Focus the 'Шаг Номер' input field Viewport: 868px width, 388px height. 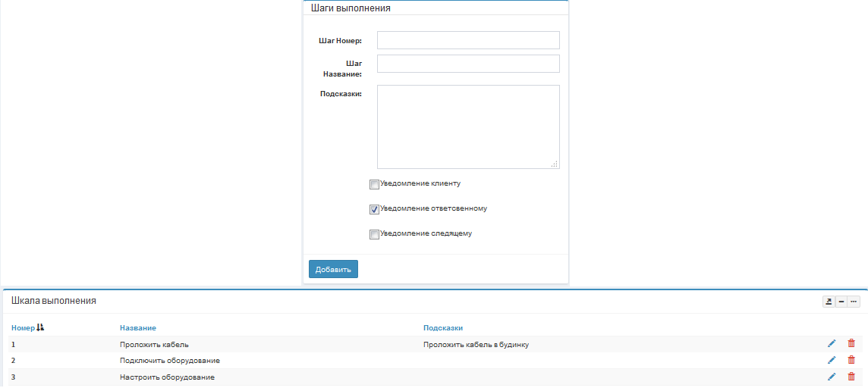pos(468,40)
